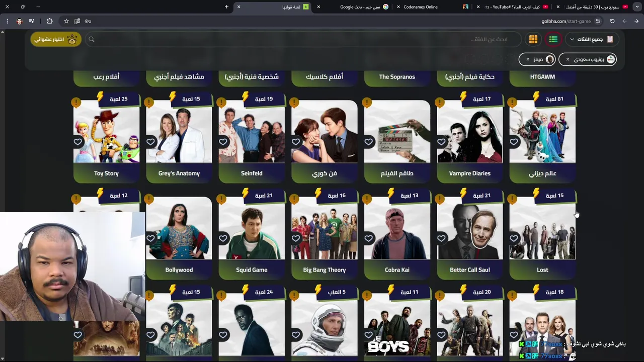Viewport: 644px width, 362px height.
Task: Open the media control playlist icon
Action: pyautogui.click(x=32, y=21)
